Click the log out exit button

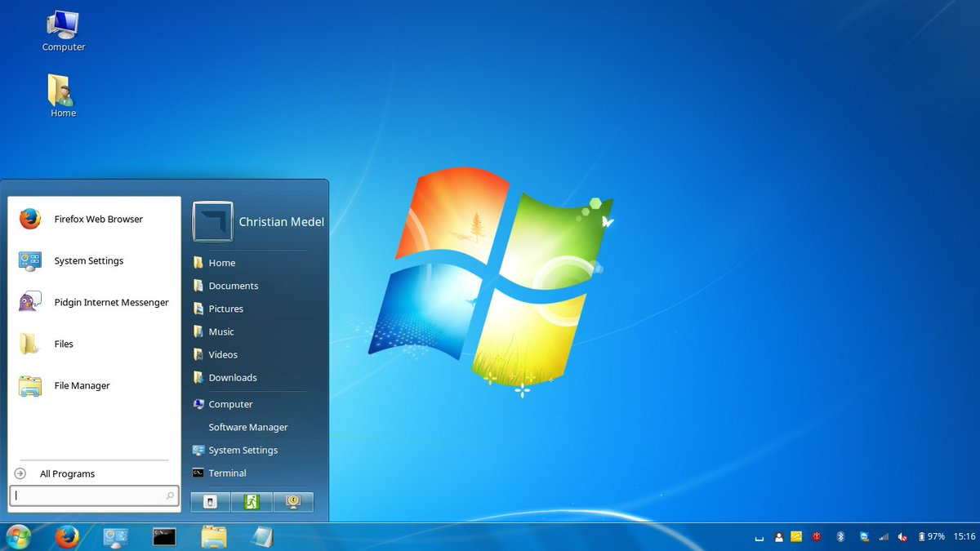(x=252, y=502)
